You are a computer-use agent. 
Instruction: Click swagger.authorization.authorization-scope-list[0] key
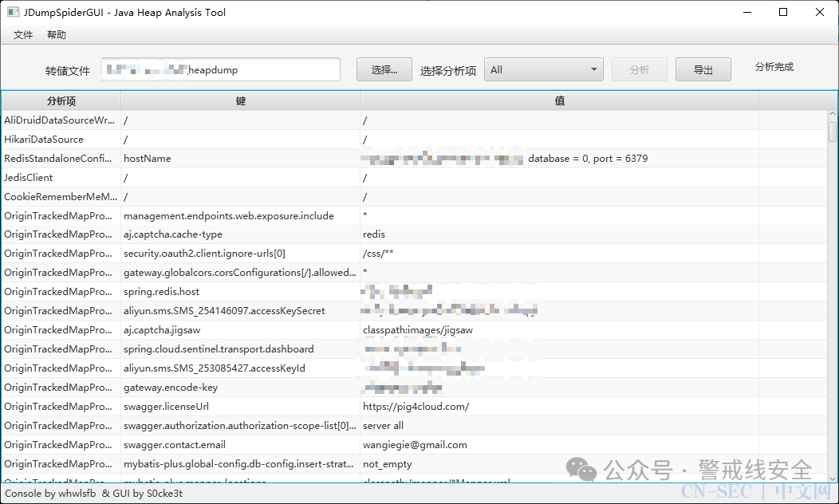pos(241,425)
